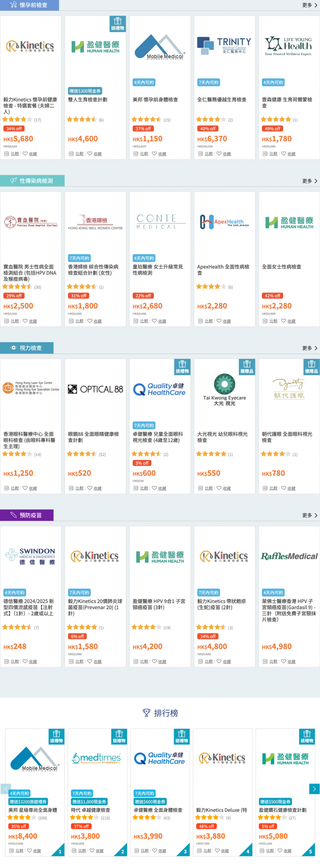This screenshot has height=868, width=320.
Task: Click compare icon for 盈健鑽石健康檢查計劃
Action: (262, 850)
